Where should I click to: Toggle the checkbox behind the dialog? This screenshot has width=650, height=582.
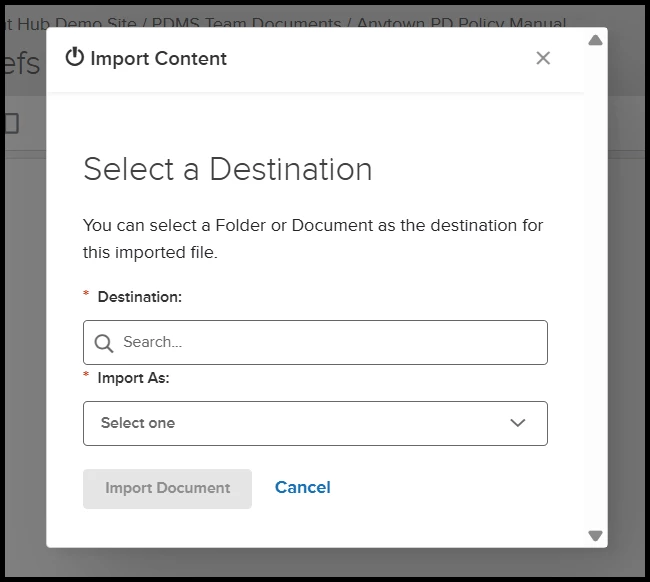click(10, 123)
